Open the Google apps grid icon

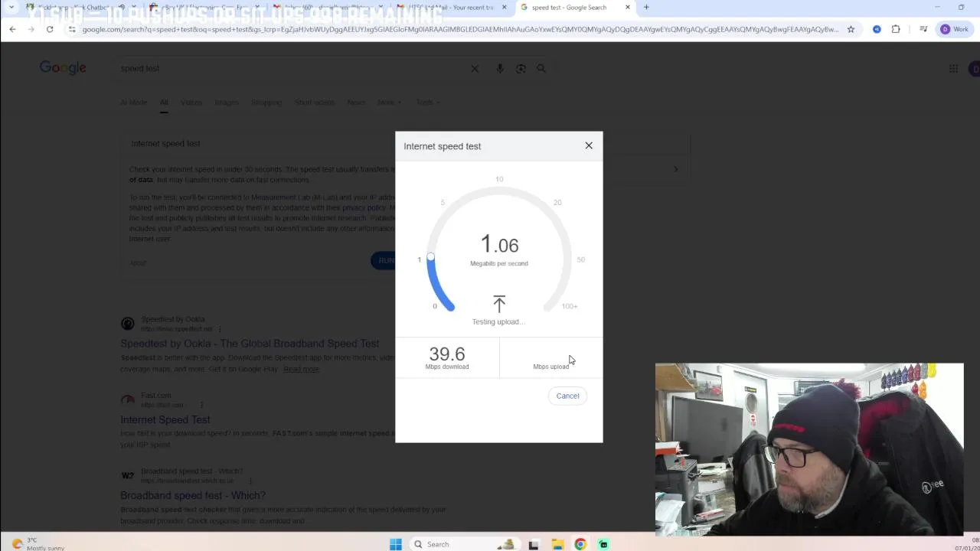(x=953, y=69)
